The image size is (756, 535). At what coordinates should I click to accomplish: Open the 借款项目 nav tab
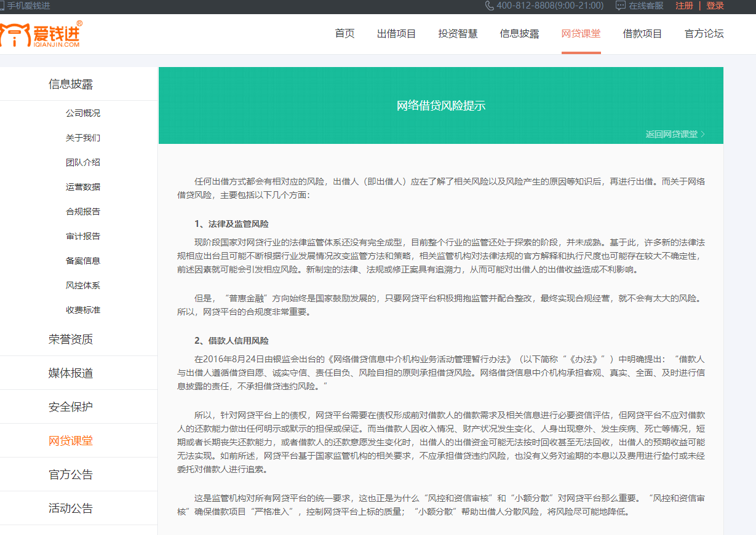point(642,34)
